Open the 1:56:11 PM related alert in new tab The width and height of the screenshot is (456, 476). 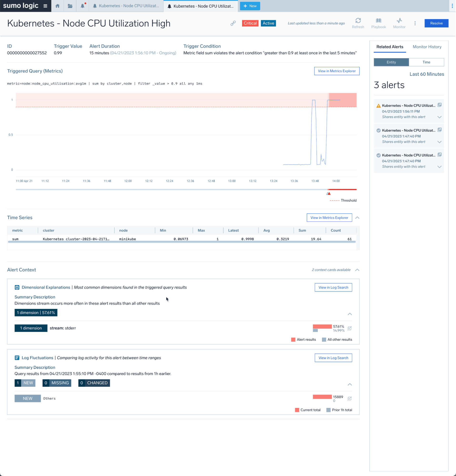[440, 105]
